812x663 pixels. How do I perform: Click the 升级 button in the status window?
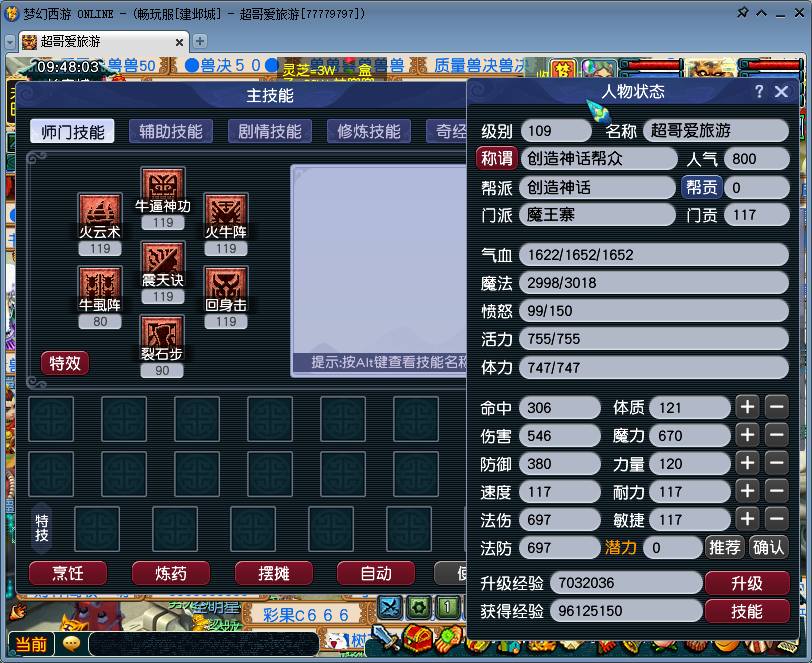(x=748, y=582)
